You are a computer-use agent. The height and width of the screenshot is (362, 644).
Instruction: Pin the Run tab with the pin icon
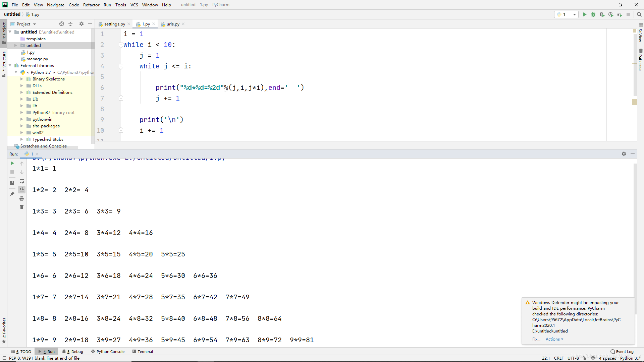point(12,194)
